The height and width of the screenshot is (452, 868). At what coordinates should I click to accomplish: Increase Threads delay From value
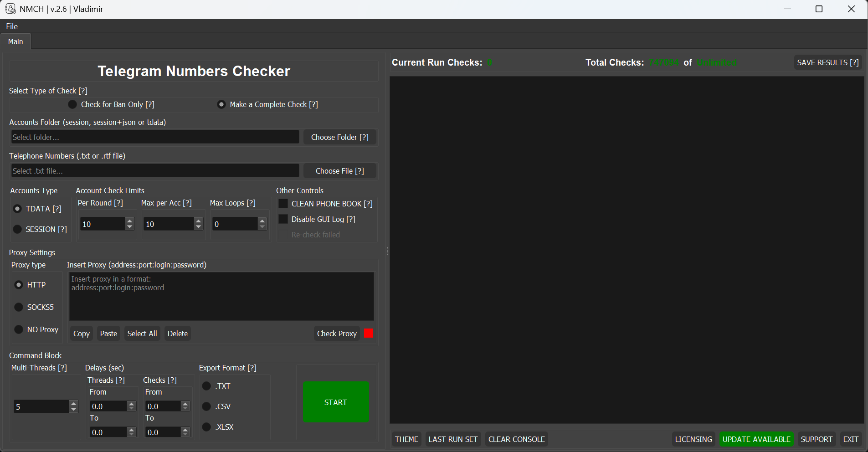click(x=132, y=404)
